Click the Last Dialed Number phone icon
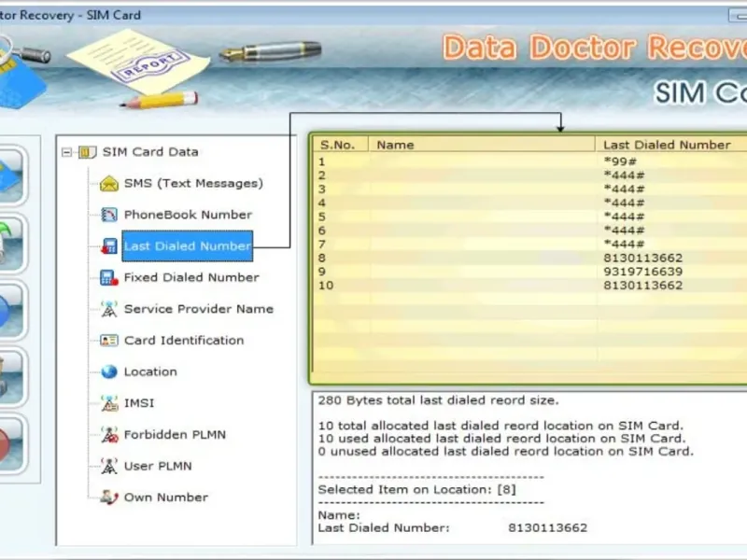Image resolution: width=747 pixels, height=560 pixels. (x=109, y=246)
